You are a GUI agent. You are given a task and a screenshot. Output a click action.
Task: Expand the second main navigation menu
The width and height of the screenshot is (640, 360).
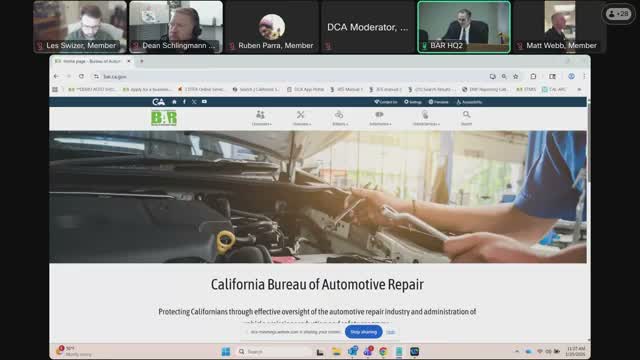tap(301, 118)
